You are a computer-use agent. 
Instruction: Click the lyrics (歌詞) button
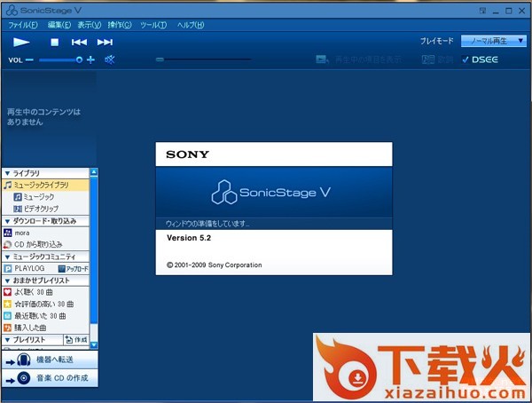coord(437,59)
